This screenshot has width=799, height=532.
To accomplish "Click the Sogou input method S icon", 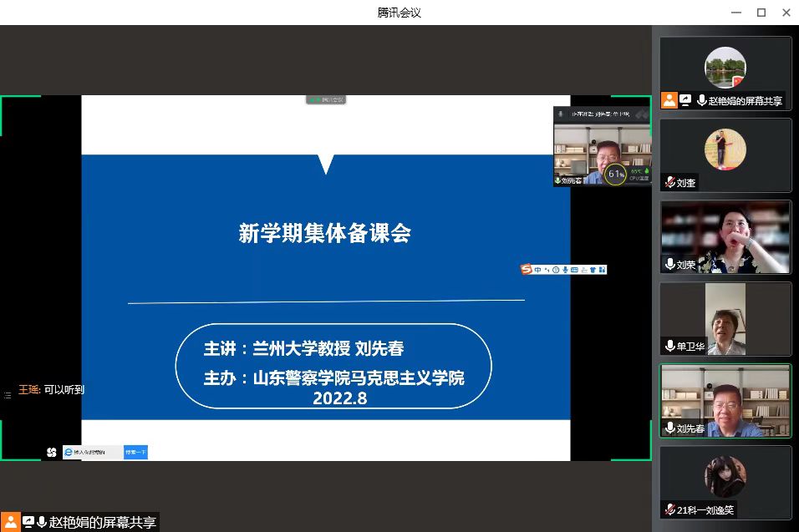I will pyautogui.click(x=526, y=269).
